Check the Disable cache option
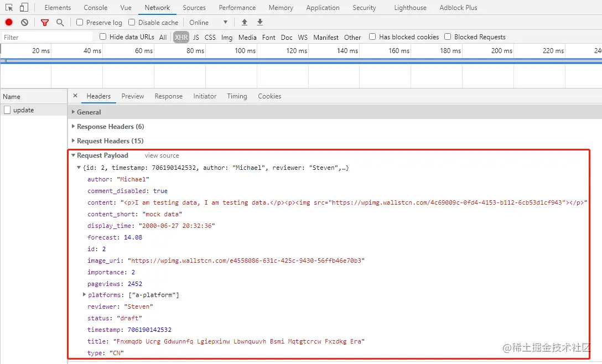 [x=132, y=22]
